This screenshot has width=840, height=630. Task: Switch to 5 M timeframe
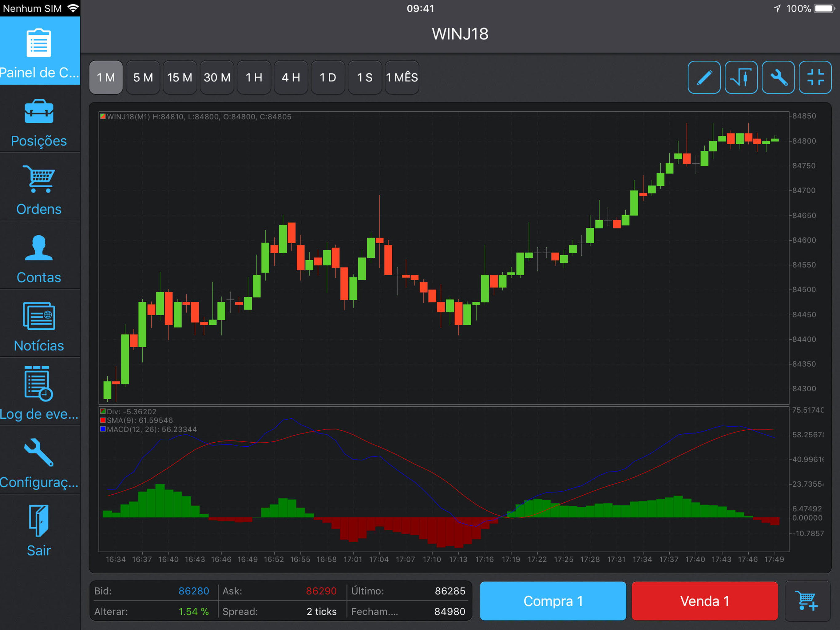[143, 78]
